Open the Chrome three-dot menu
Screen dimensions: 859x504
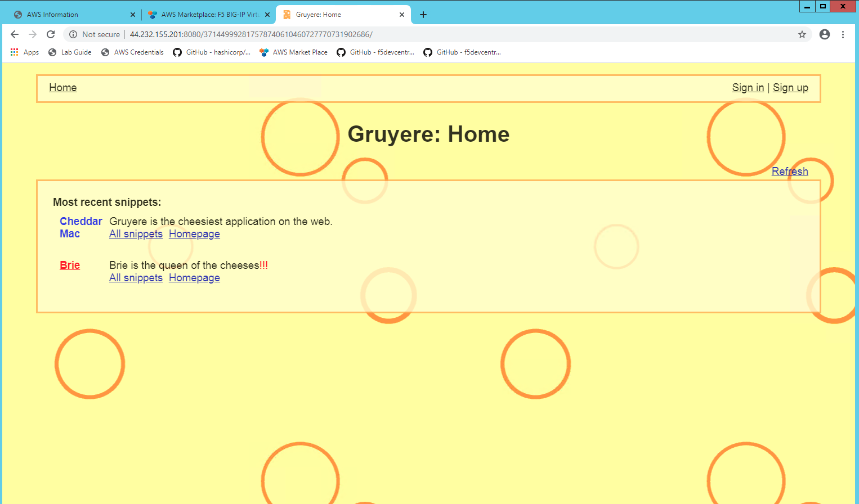[843, 34]
